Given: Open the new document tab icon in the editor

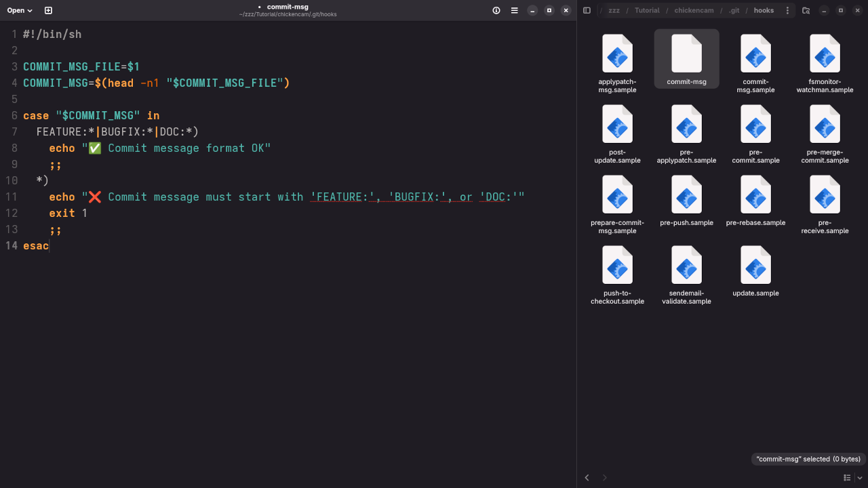Looking at the screenshot, I should click(x=48, y=10).
